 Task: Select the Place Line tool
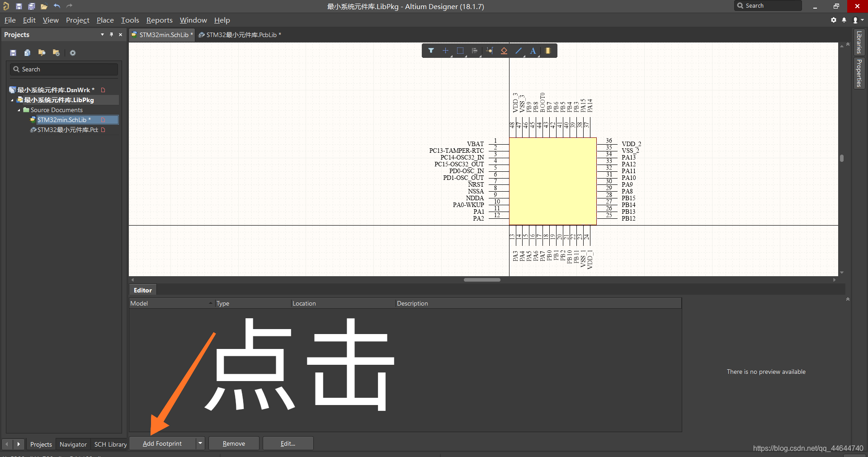pos(518,51)
